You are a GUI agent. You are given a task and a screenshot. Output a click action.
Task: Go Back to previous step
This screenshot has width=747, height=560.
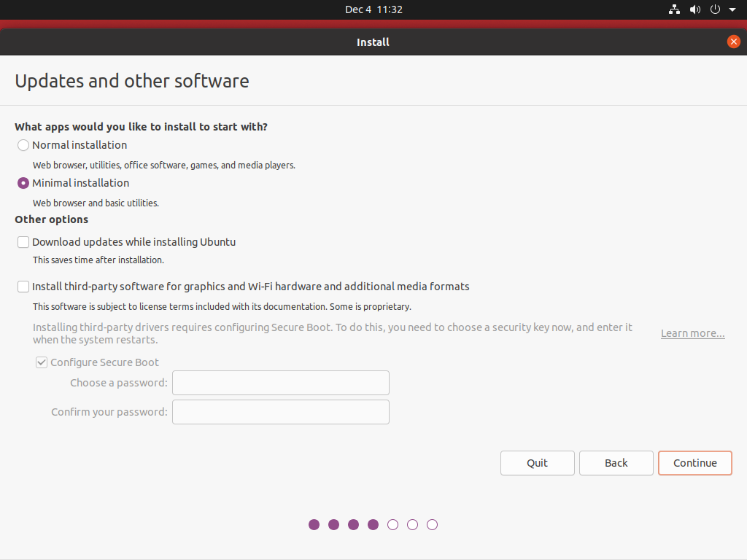click(x=616, y=463)
